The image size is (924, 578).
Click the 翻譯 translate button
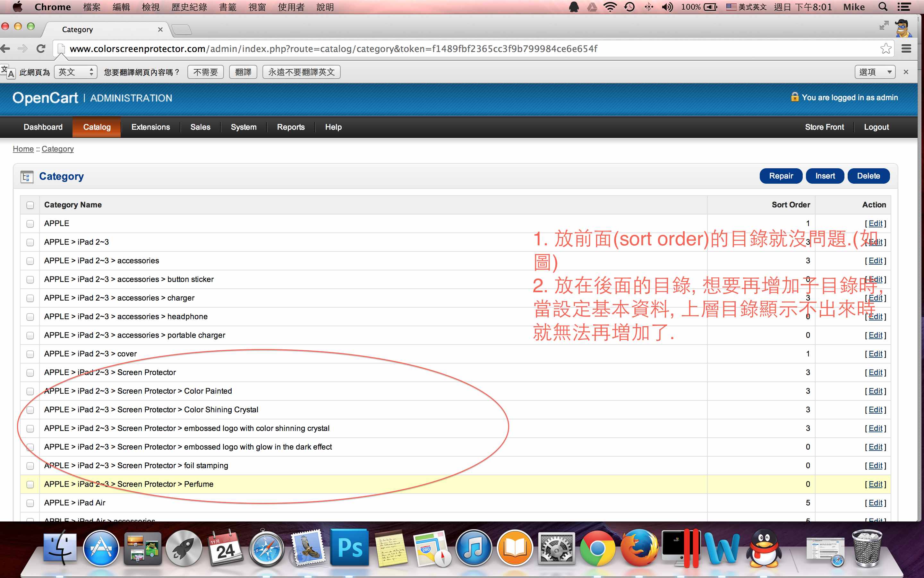pos(243,72)
